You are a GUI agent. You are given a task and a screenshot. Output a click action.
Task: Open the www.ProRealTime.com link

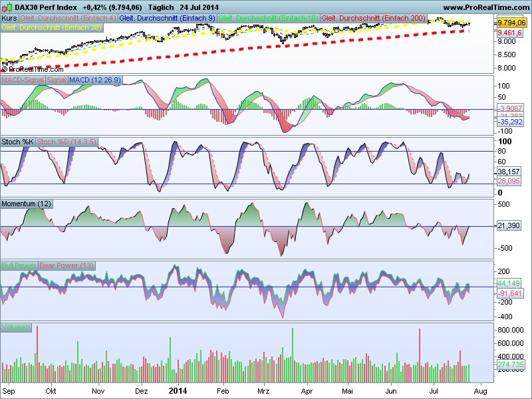coord(486,7)
